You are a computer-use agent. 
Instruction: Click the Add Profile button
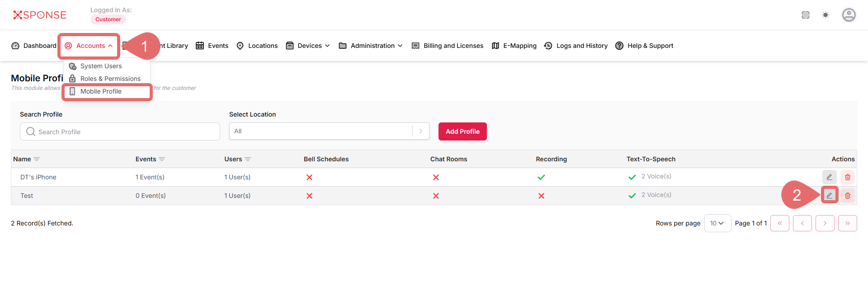tap(462, 131)
